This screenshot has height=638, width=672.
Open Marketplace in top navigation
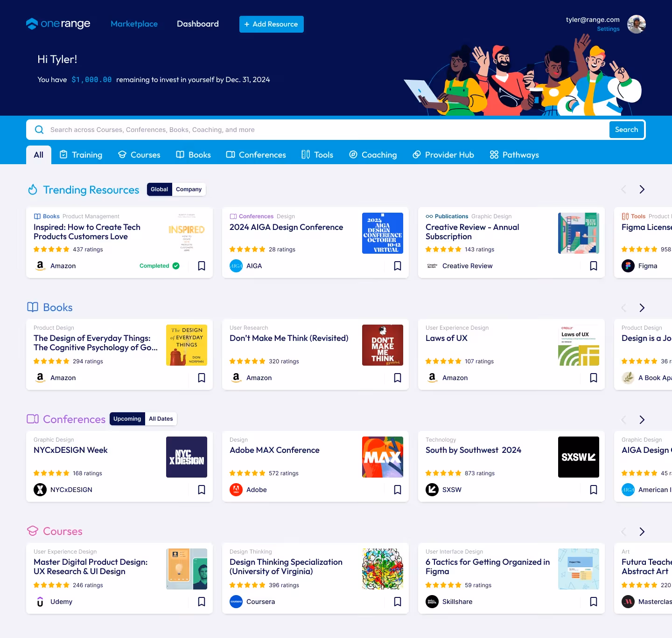pos(134,24)
